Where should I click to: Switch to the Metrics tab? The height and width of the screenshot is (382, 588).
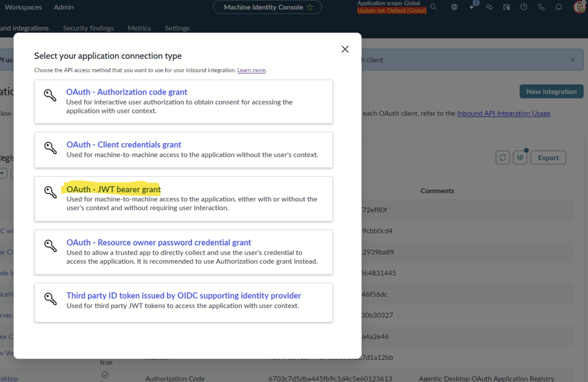(x=139, y=28)
